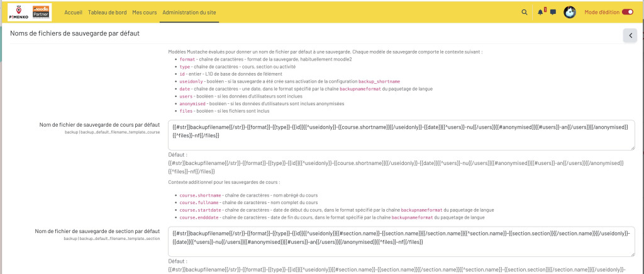Click heading Noms de fichiers de sauvegarde par défaut
Screen dimensions: 644x274
(x=75, y=34)
